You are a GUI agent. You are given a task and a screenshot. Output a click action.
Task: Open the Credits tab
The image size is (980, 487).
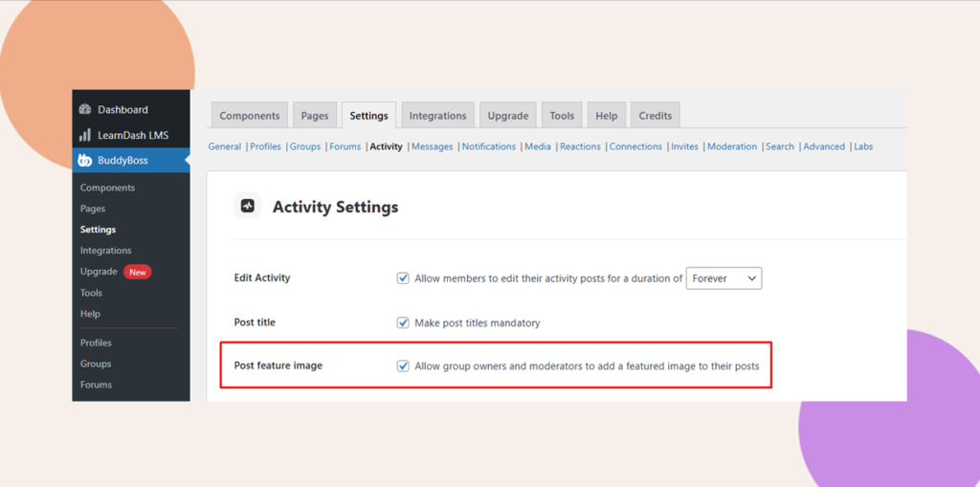tap(655, 116)
